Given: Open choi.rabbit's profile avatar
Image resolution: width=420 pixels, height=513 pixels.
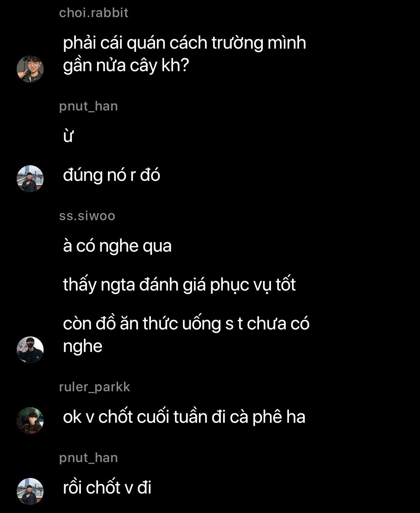Looking at the screenshot, I should pyautogui.click(x=30, y=69).
